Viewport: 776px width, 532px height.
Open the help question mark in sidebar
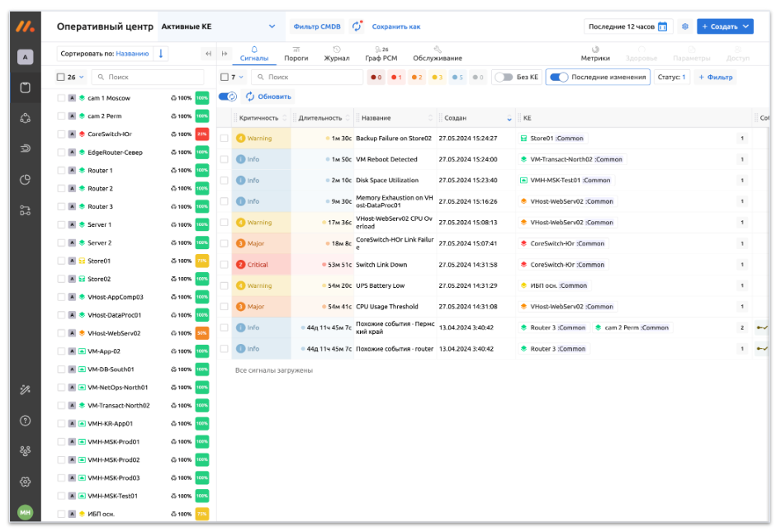coord(25,420)
